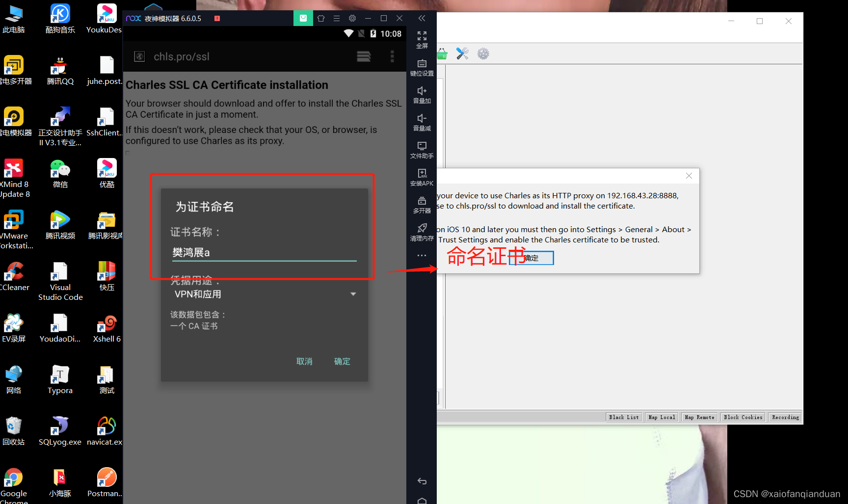Screen dimensions: 848x504
Task: Lower volume with 音量减 icon
Action: (x=422, y=123)
